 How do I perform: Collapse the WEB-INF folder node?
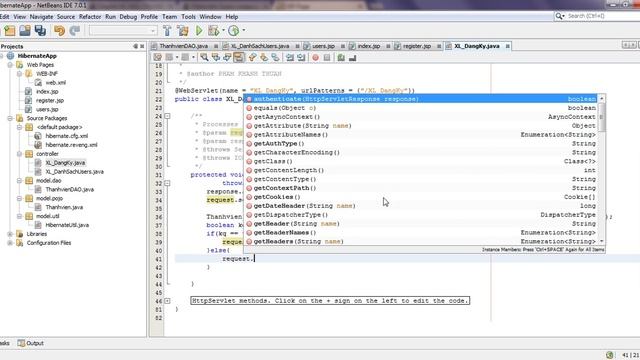coord(19,74)
